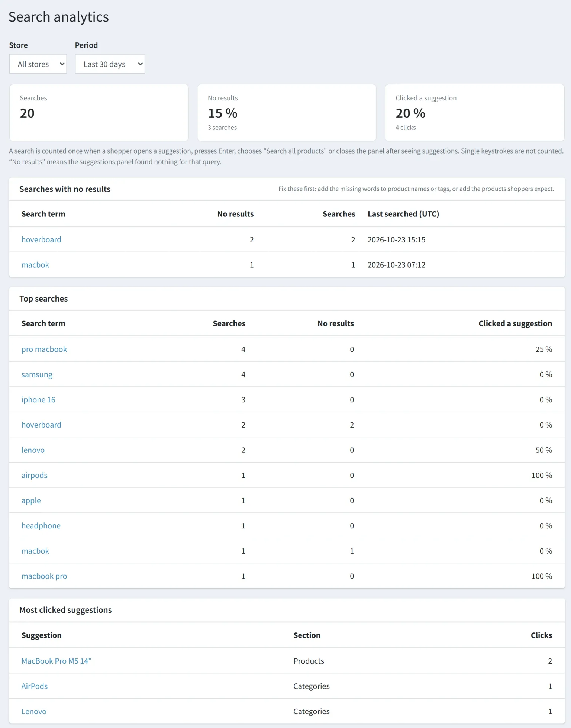The height and width of the screenshot is (728, 571).
Task: Click the pro macbook search term
Action: (44, 349)
